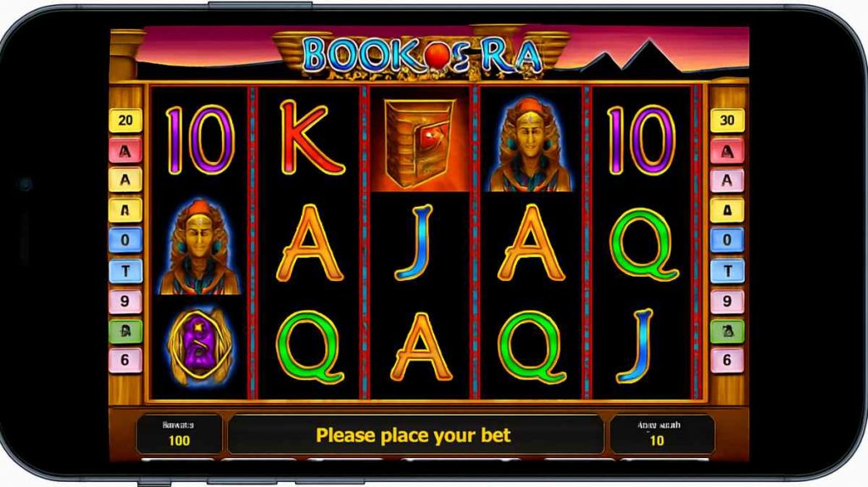Viewport: 868px width, 487px height.
Task: Toggle the left blue 0 payline marker
Action: [125, 240]
